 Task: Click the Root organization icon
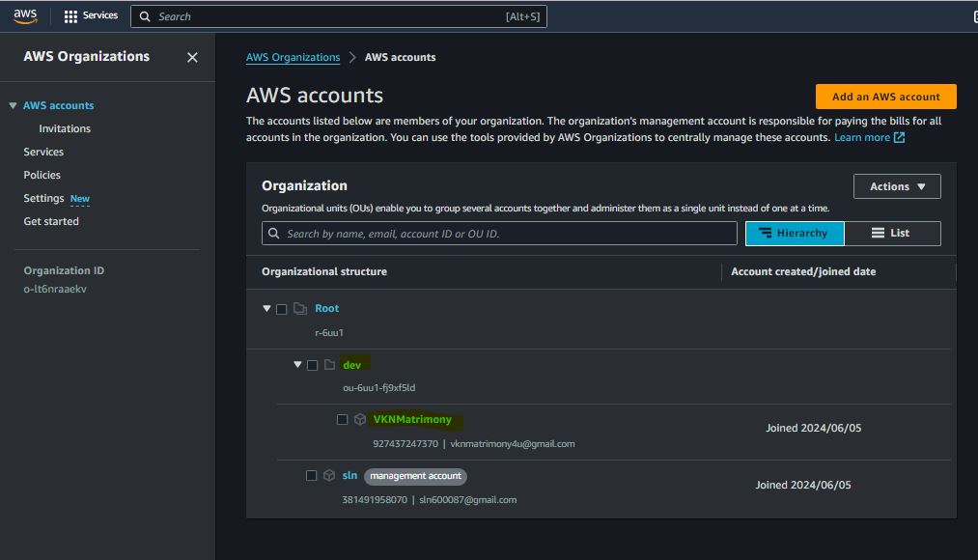tap(299, 309)
